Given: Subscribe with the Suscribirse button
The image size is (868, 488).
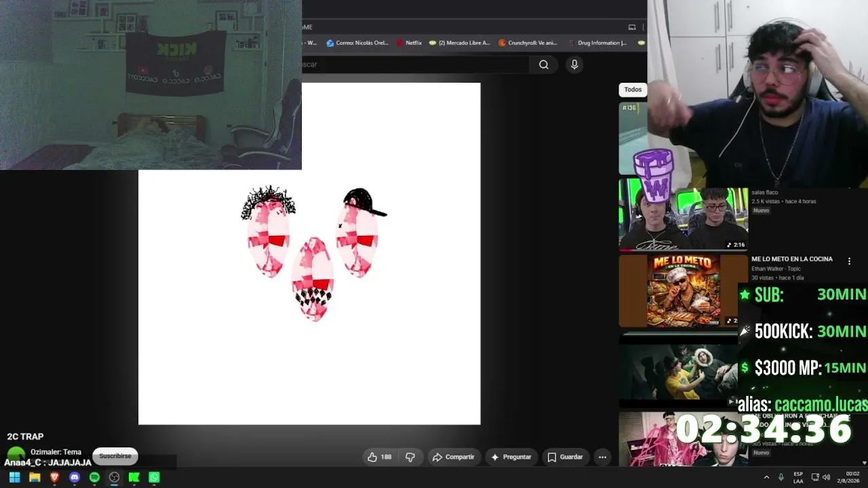Looking at the screenshot, I should (x=115, y=456).
